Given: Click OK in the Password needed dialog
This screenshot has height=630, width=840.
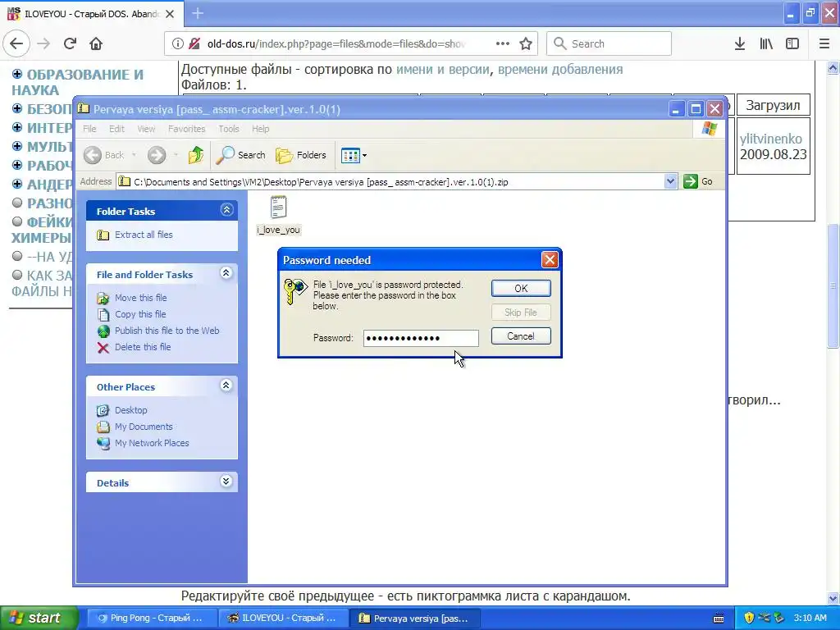Looking at the screenshot, I should click(x=521, y=288).
